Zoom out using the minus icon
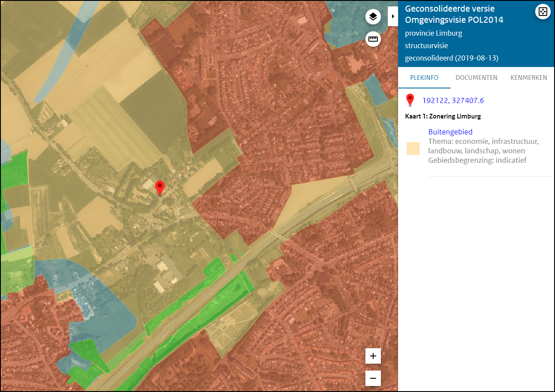 (372, 378)
